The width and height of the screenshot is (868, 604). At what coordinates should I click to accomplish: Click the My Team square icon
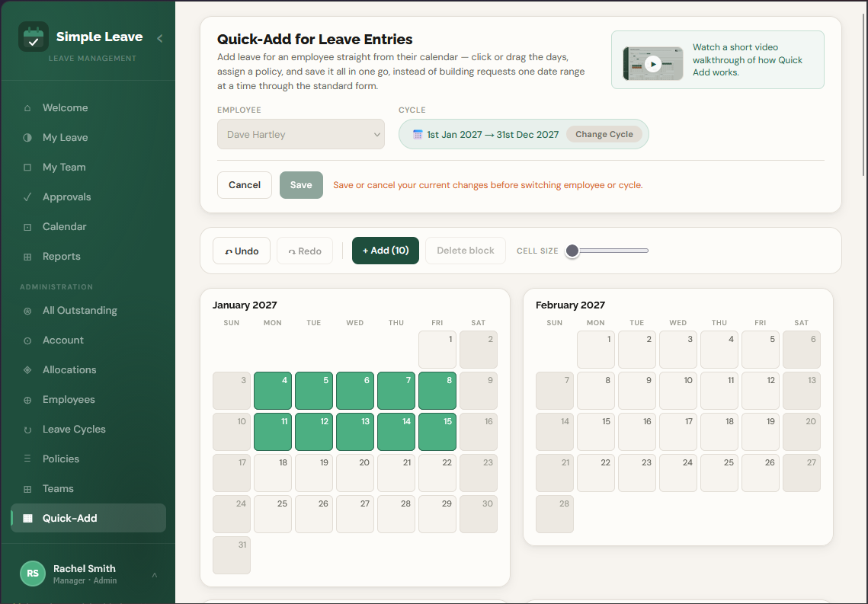[27, 167]
